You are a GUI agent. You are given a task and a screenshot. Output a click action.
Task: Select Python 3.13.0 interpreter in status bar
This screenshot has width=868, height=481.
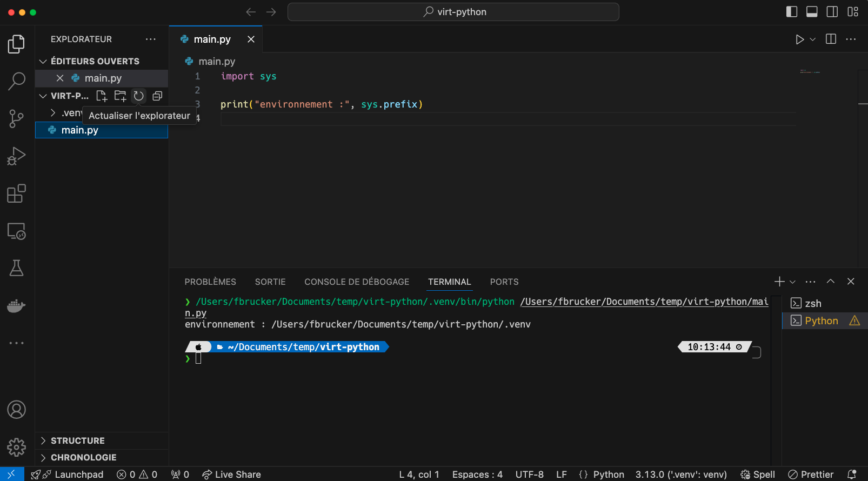point(680,474)
